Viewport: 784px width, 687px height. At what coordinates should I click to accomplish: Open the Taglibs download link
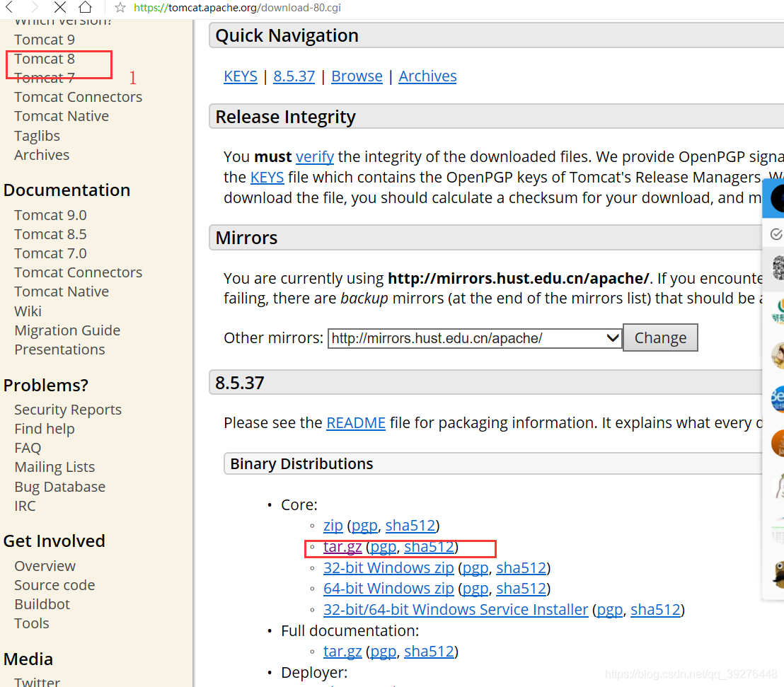pos(37,136)
